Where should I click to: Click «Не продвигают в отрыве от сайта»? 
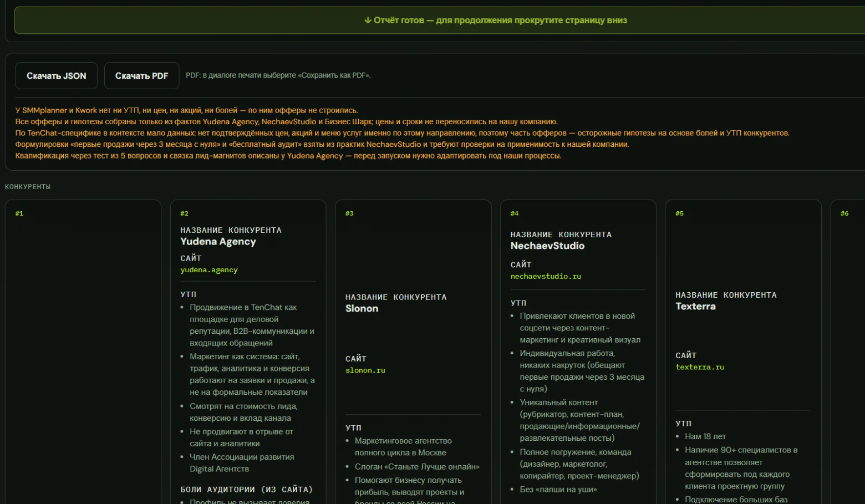coord(242,437)
